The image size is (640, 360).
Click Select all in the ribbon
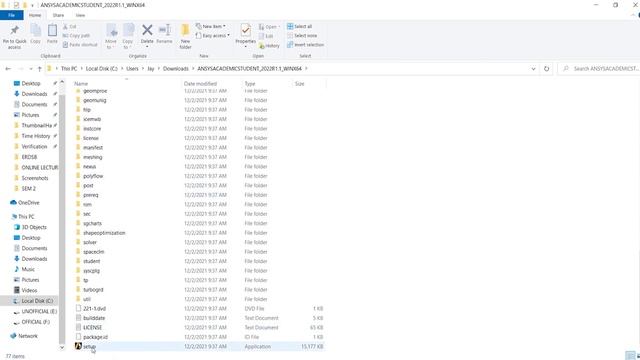[x=300, y=27]
